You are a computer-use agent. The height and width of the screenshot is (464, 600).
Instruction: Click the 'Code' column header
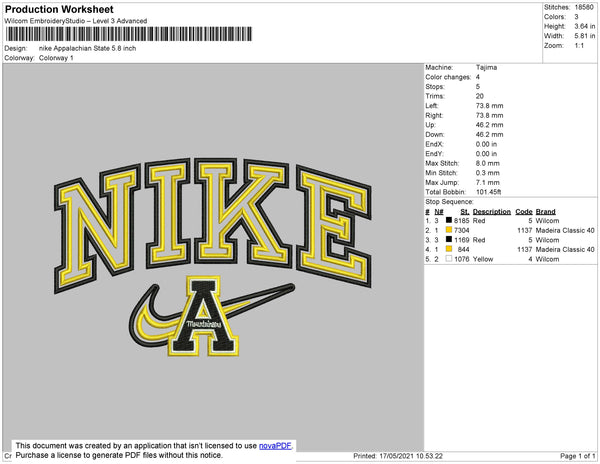click(x=524, y=211)
